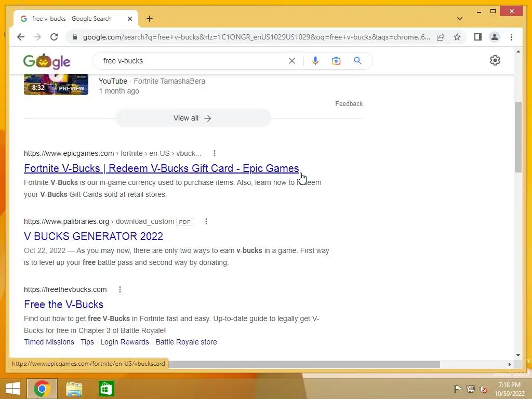Viewport: 532px width, 399px height.
Task: Search by image with the camera icon
Action: [336, 61]
